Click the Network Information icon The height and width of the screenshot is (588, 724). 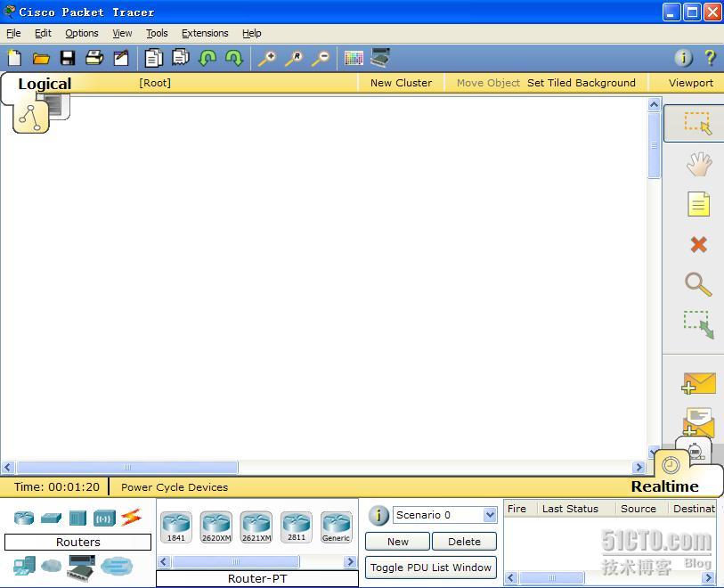[x=683, y=58]
